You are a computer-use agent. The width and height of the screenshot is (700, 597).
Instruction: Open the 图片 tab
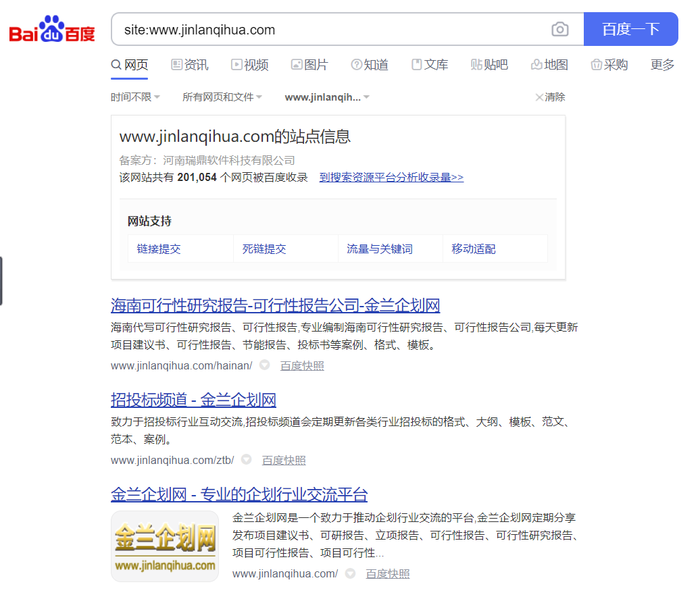click(309, 65)
